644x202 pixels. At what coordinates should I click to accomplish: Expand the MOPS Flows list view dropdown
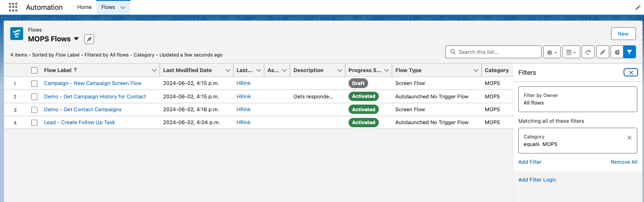(x=76, y=39)
